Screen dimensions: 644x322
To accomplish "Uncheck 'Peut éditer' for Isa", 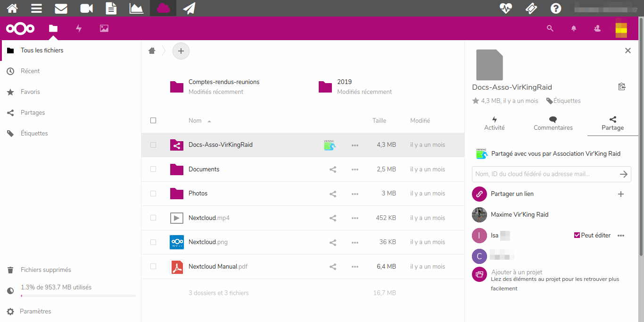I will tap(577, 235).
